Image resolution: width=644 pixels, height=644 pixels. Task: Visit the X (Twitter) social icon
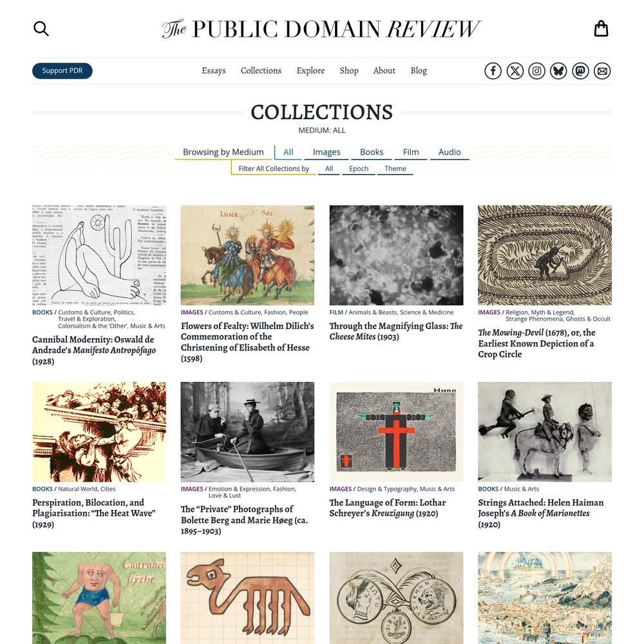pos(515,71)
